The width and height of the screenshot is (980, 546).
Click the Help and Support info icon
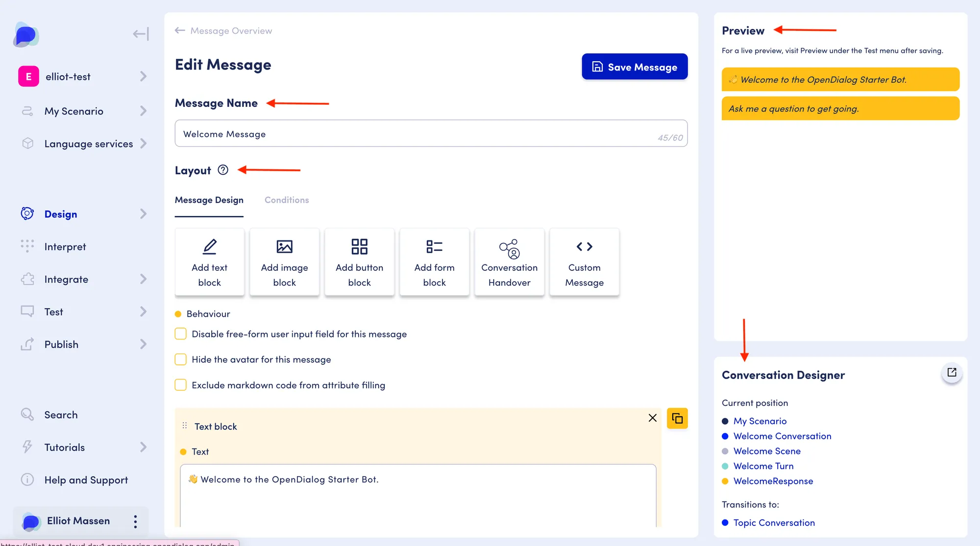(27, 479)
